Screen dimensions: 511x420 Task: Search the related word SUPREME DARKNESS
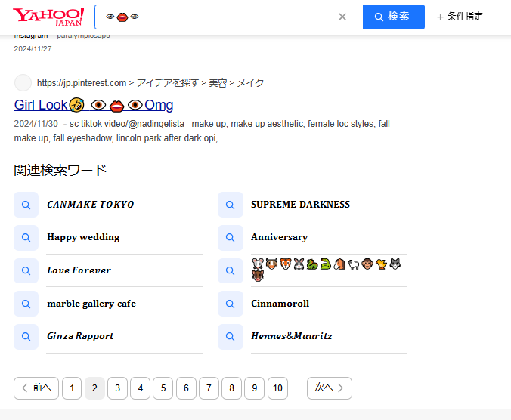[300, 205]
